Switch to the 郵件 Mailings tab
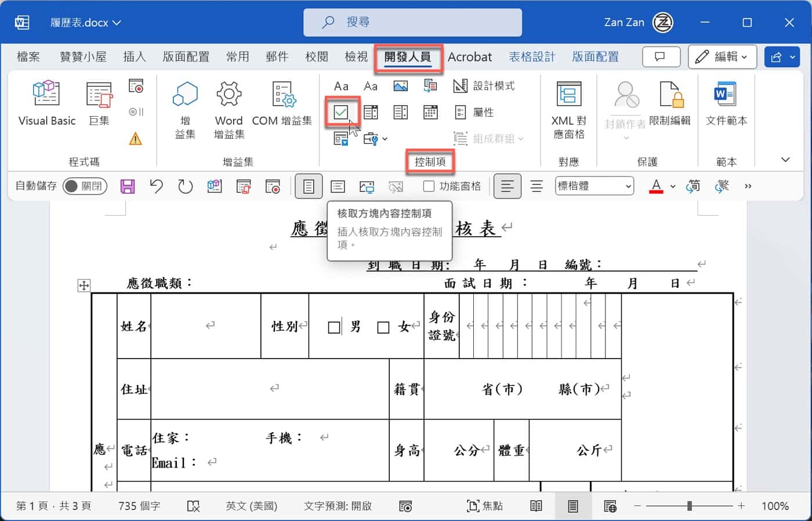The height and width of the screenshot is (521, 812). (277, 56)
